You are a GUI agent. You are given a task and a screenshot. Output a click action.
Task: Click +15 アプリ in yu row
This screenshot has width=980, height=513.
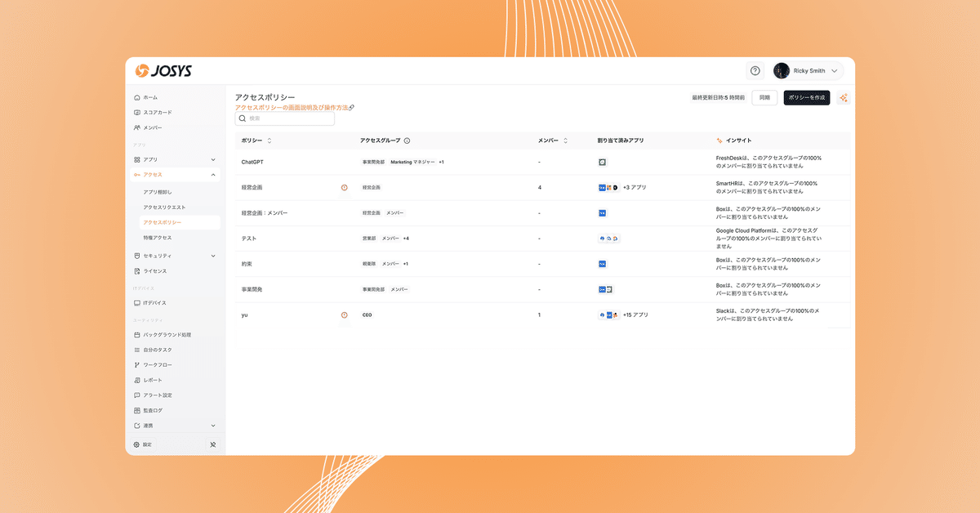636,314
